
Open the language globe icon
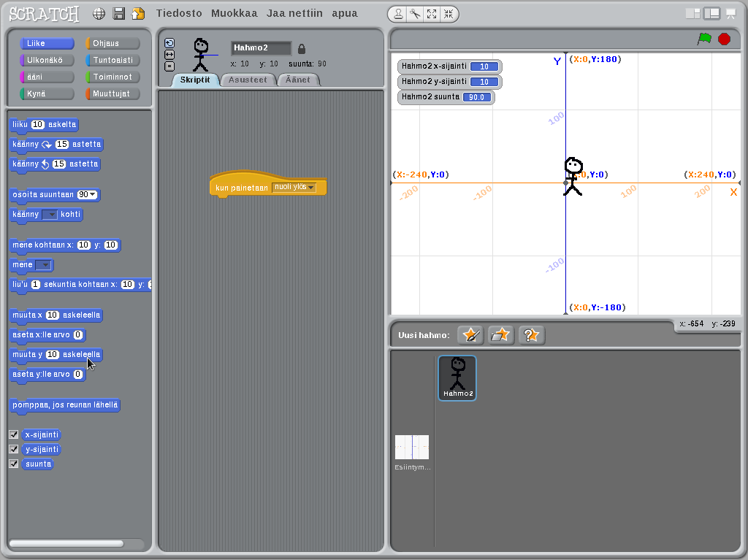click(99, 14)
